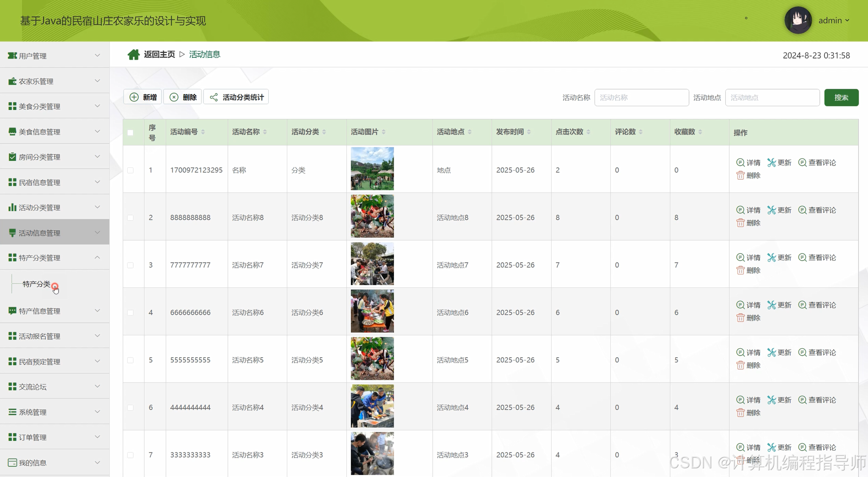This screenshot has width=868, height=477.
Task: Click the details icon in row 1
Action: 740,162
